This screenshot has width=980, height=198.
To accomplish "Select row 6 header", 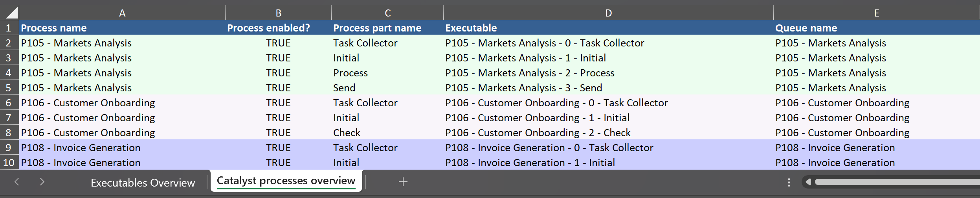I will 9,103.
